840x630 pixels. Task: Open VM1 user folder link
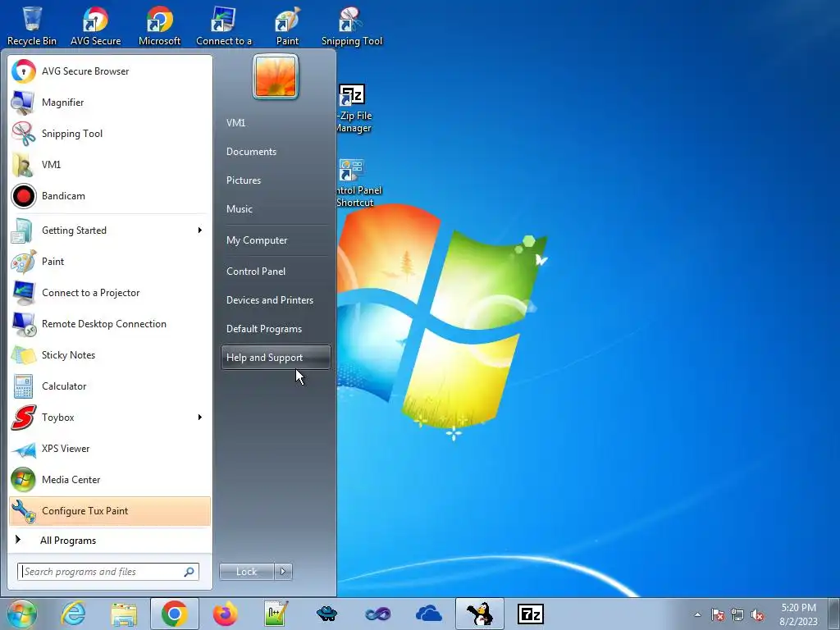coord(276,123)
